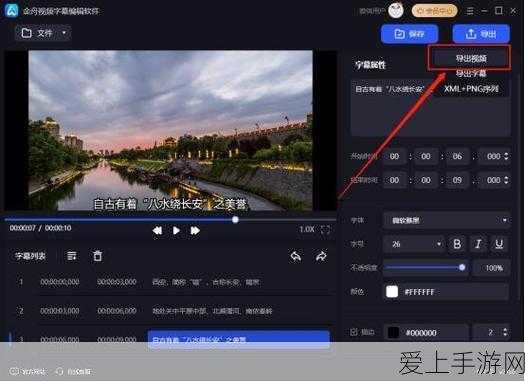The image size is (525, 382).
Task: Adjust the opacity slider handle
Action: tap(462, 267)
